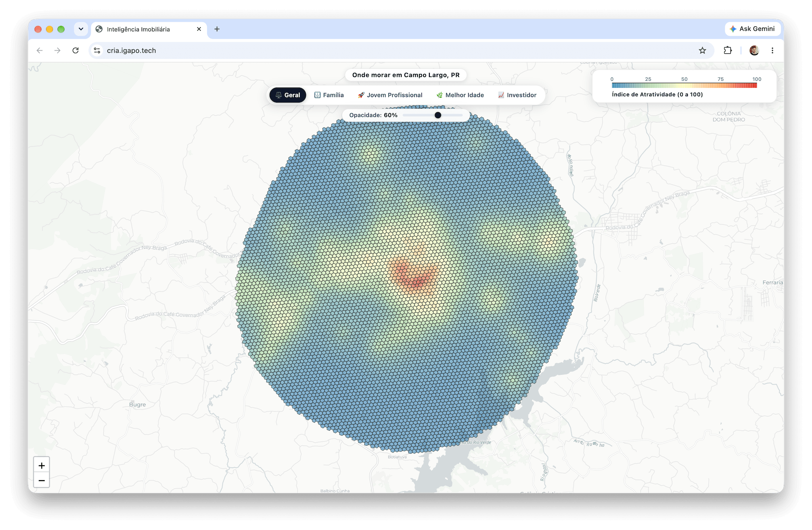View site information icon in address bar

coord(97,50)
